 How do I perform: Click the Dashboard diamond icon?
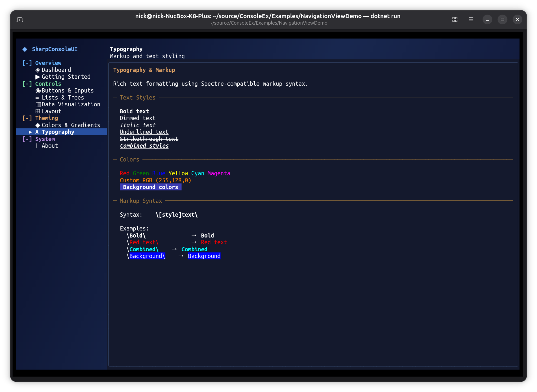click(38, 70)
